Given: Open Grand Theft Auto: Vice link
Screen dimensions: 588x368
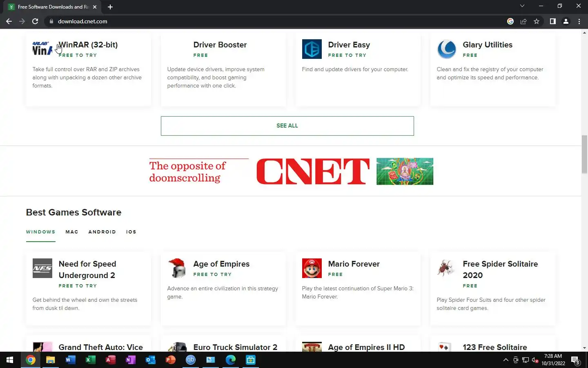Looking at the screenshot, I should (x=101, y=347).
